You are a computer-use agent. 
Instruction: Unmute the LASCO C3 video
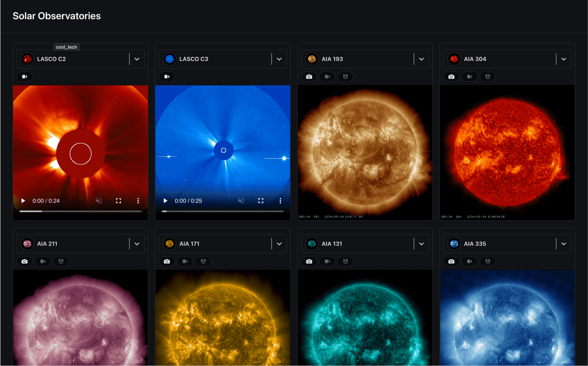click(241, 200)
